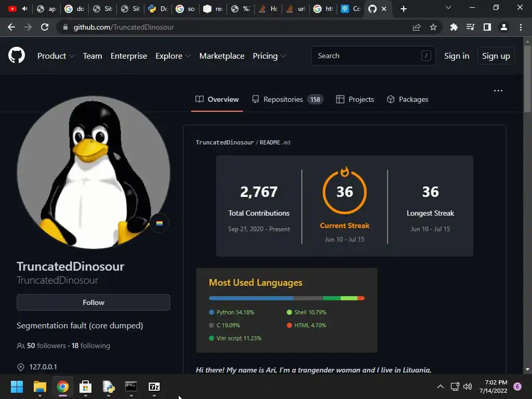Focus the GitHub Search field
532x399 pixels.
[373, 56]
